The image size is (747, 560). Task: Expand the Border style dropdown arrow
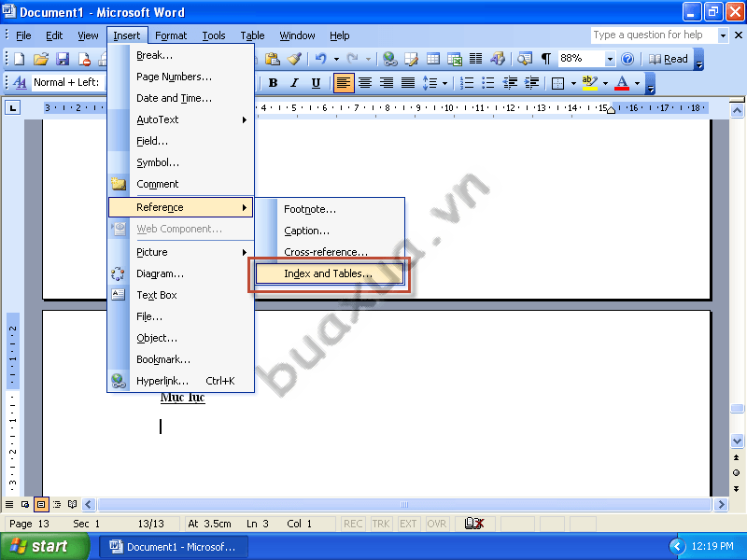[573, 83]
